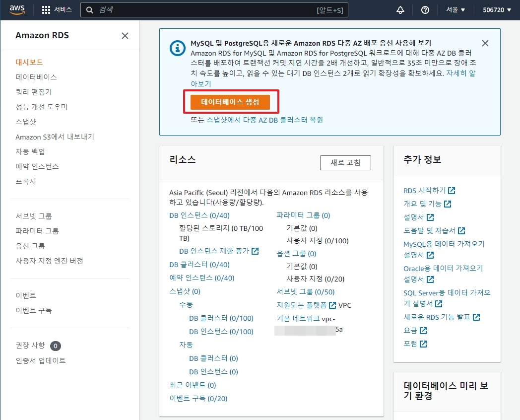The image size is (520, 420).
Task: Dismiss the Multi-AZ info banner
Action: pos(485,43)
